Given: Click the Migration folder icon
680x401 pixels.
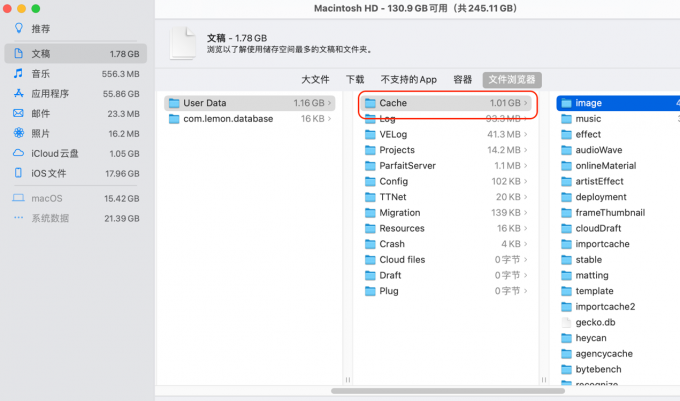Looking at the screenshot, I should (x=370, y=212).
